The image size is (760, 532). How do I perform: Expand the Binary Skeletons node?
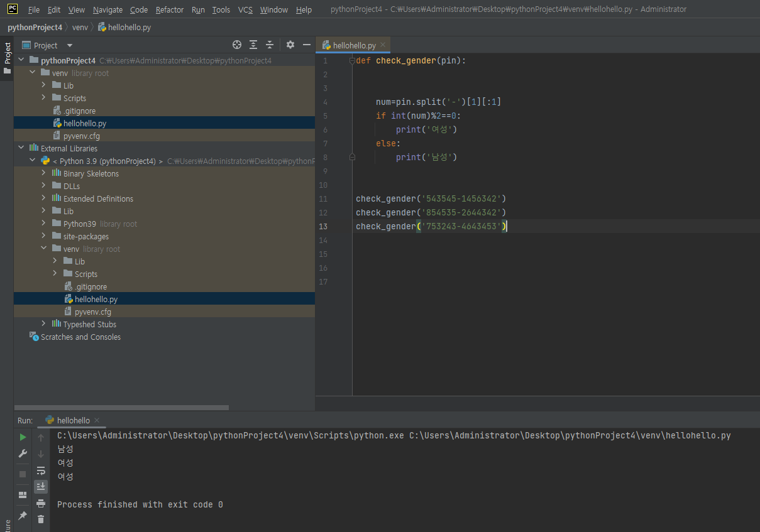tap(43, 173)
